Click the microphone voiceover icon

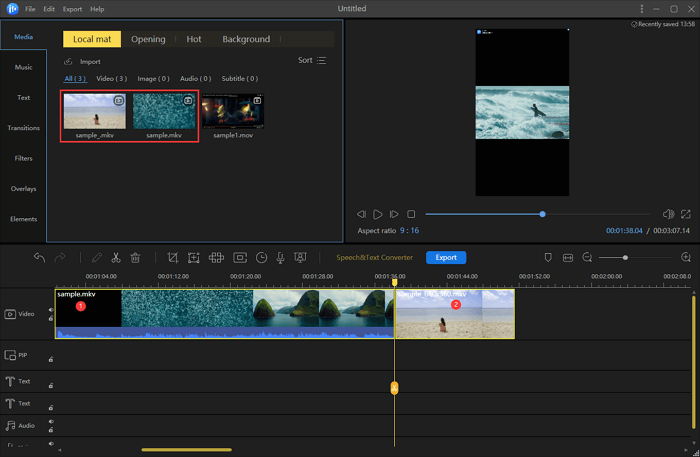pos(283,257)
